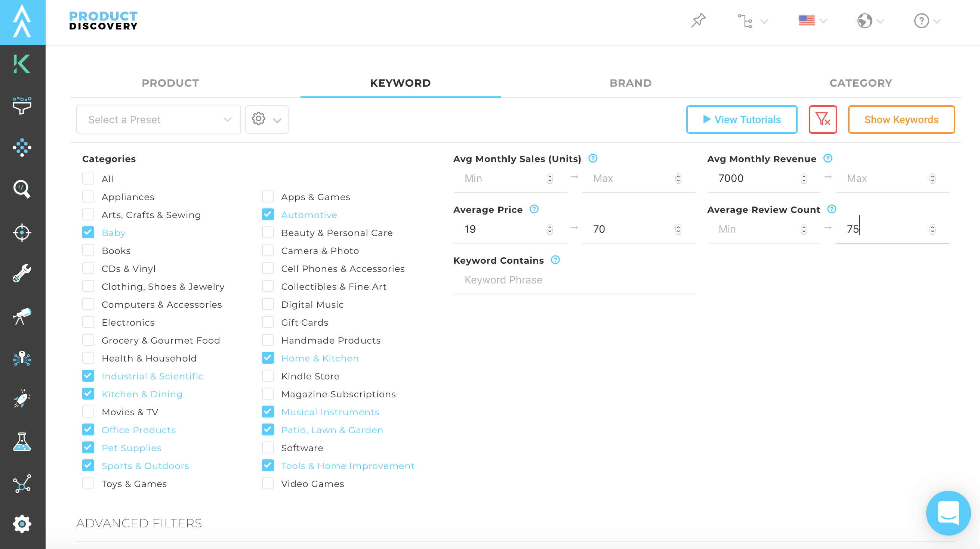Image resolution: width=980 pixels, height=549 pixels.
Task: Click the pushpin icon in header
Action: tap(698, 21)
